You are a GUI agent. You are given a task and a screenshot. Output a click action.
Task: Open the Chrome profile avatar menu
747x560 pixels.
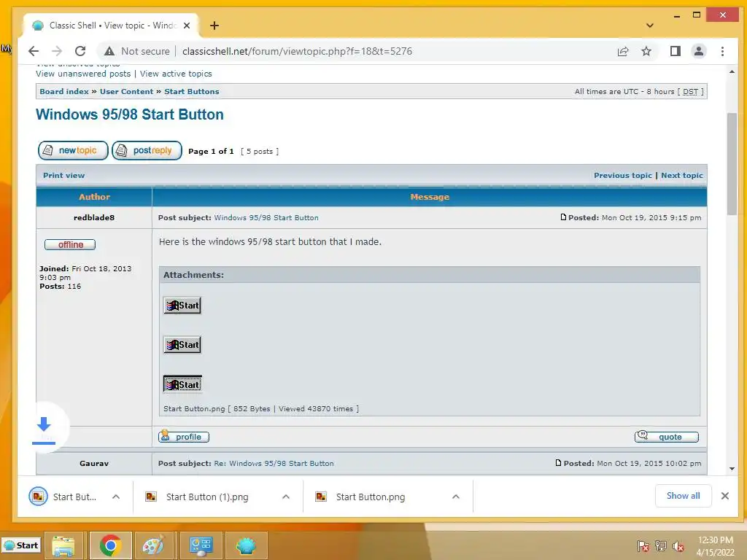click(698, 51)
